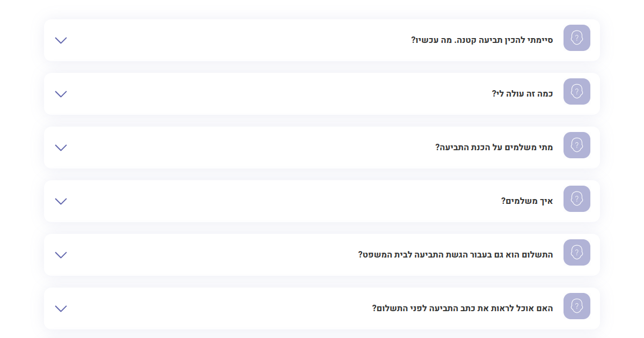644x338 pixels.
Task: Open the 'איך משלמים?' question title
Action: click(x=527, y=201)
